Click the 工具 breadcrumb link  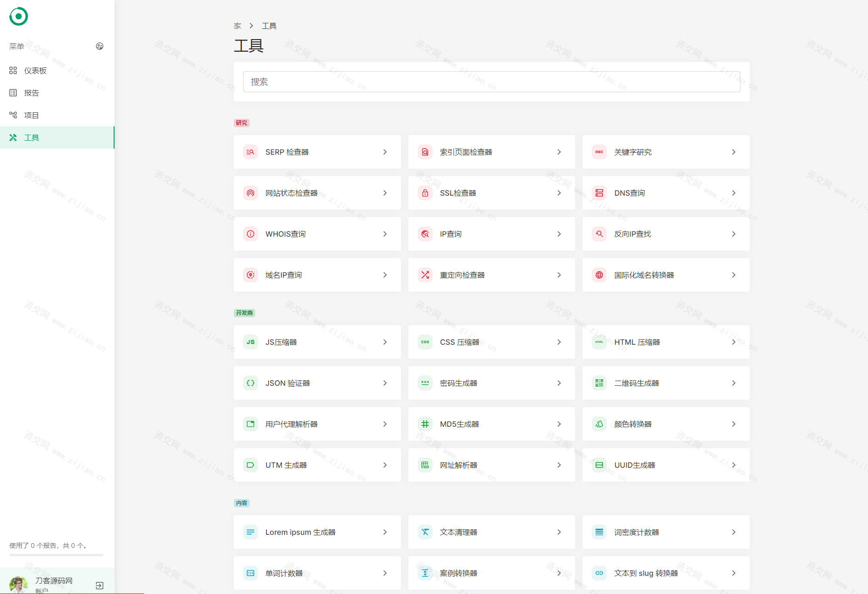coord(269,26)
